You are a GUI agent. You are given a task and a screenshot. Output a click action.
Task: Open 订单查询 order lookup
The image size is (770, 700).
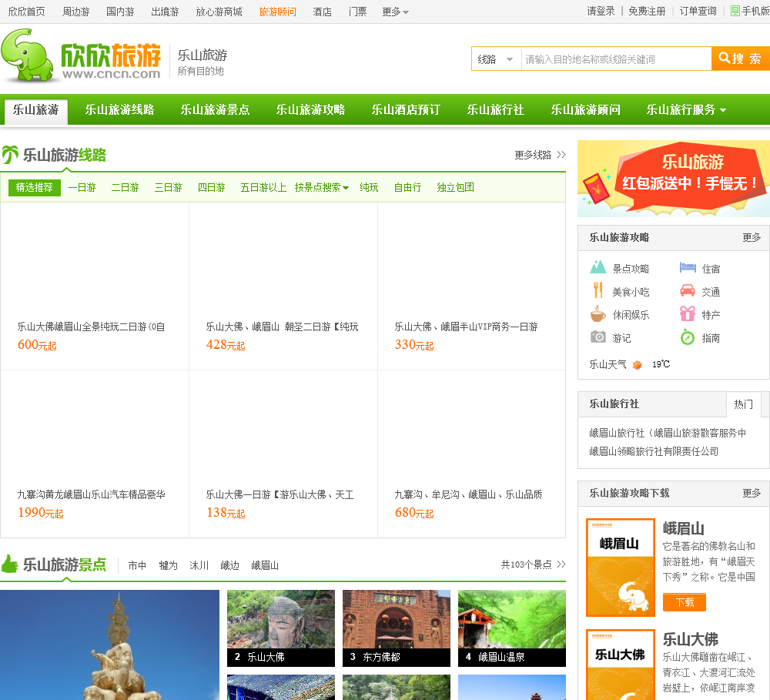tap(698, 11)
